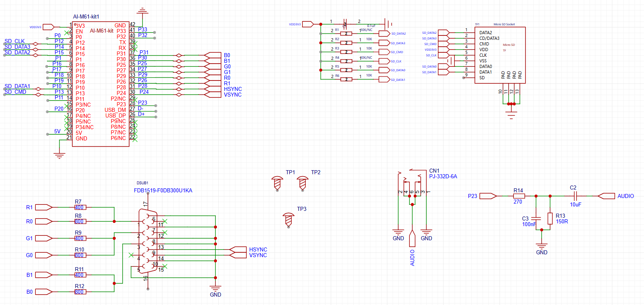Select resistor R8 valued 800

pyautogui.click(x=80, y=221)
